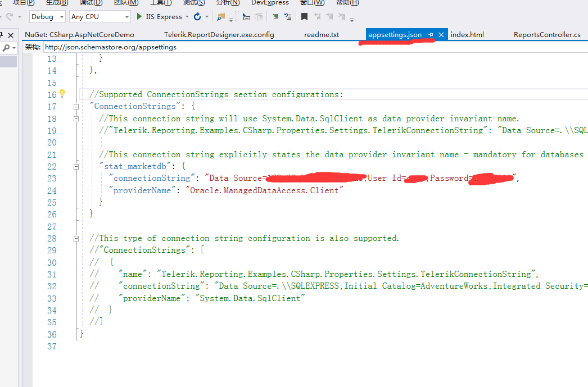Click the IIS Express start button label
Viewport: 588px width, 387px height.
click(164, 17)
